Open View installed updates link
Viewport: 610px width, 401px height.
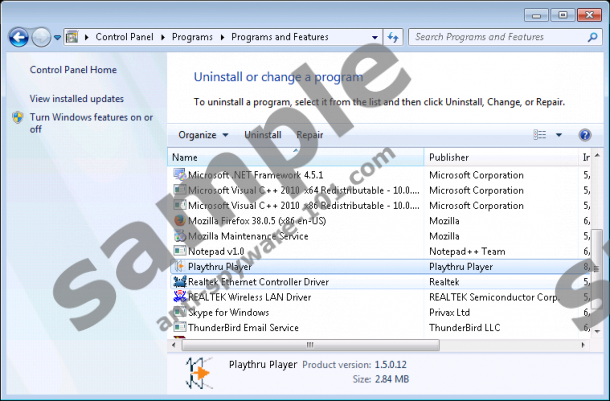tap(76, 99)
